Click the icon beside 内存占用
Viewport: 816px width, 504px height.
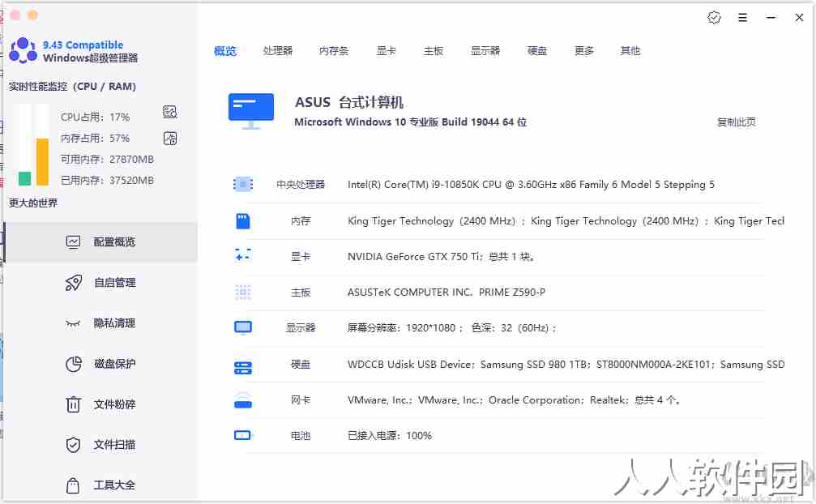(170, 139)
